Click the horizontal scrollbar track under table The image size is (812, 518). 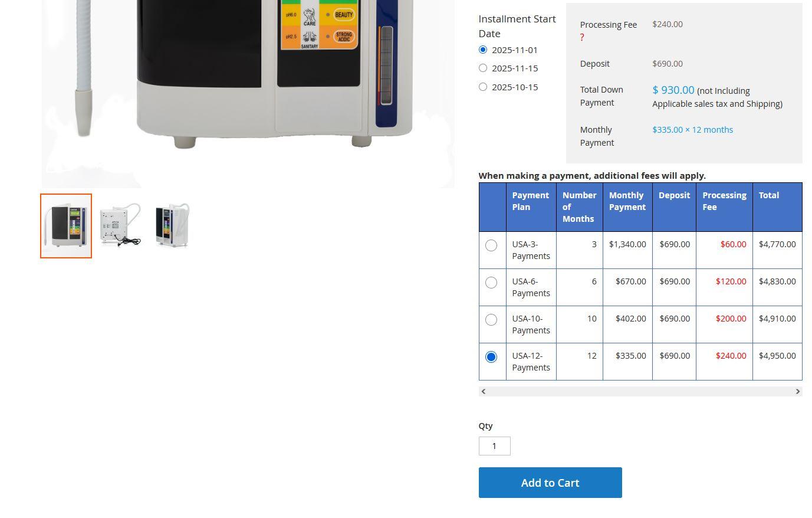coord(640,392)
